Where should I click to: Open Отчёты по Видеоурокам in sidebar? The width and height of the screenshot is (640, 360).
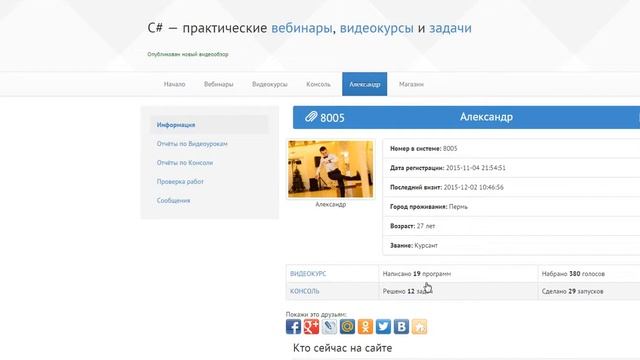tap(192, 144)
